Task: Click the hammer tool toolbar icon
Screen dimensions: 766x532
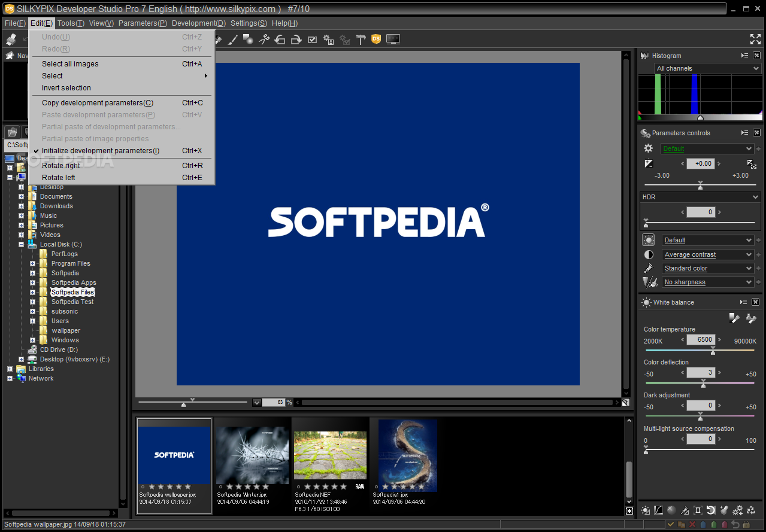Action: tap(361, 39)
